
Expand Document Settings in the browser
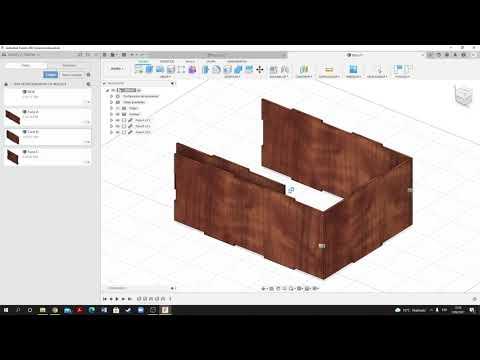point(112,96)
